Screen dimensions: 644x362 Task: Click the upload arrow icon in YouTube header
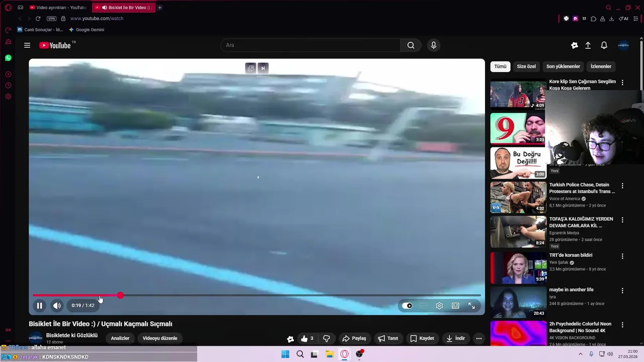(588, 45)
